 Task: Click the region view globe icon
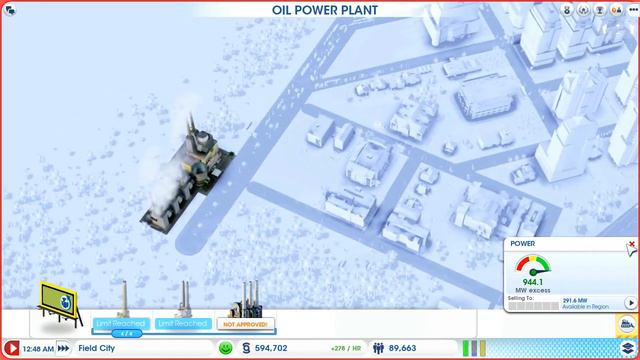(583, 10)
